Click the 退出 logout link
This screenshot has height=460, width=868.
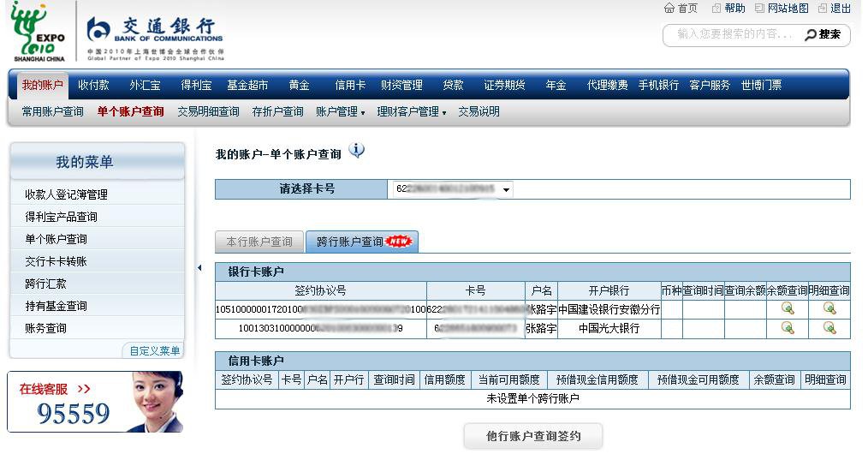point(835,9)
